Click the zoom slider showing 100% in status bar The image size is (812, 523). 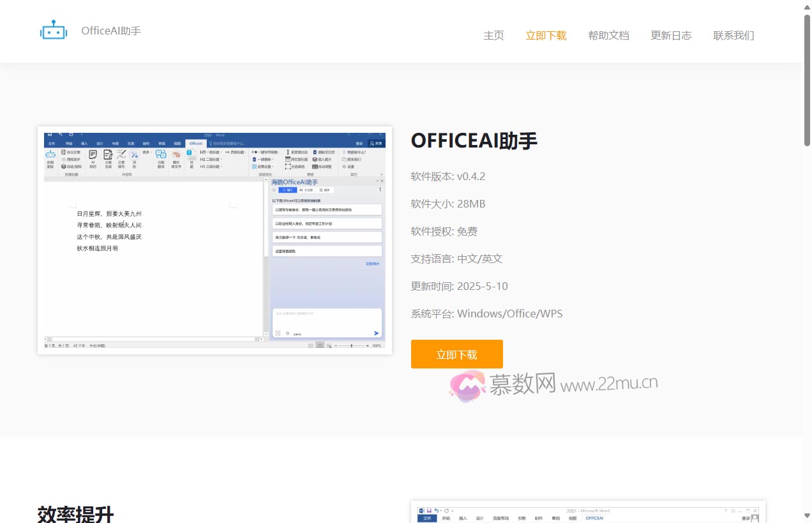click(351, 345)
